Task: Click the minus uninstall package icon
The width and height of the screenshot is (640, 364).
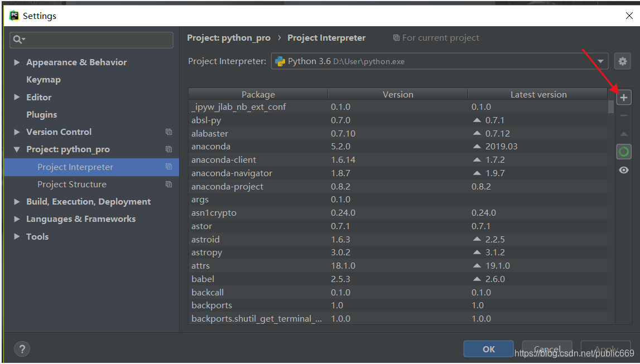Action: tap(624, 115)
